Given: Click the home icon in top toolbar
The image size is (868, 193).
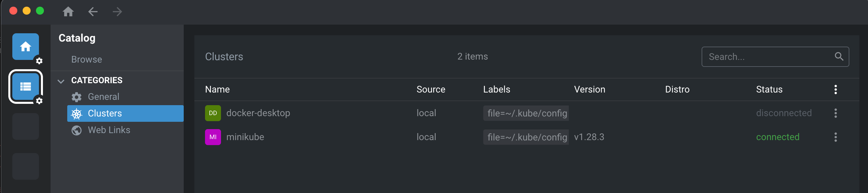Looking at the screenshot, I should click(68, 12).
